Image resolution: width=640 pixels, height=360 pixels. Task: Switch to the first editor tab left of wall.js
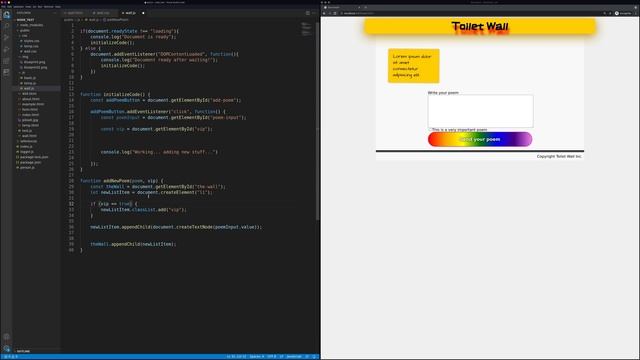pos(75,13)
